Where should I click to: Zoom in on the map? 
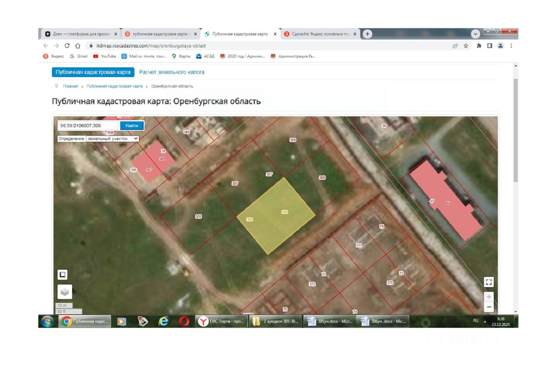(489, 297)
